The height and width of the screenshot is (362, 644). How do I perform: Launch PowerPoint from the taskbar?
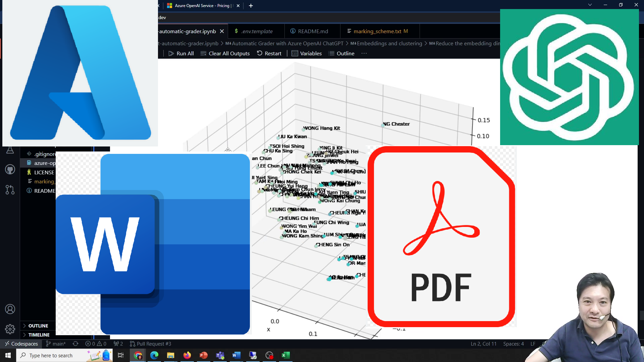pyautogui.click(x=204, y=355)
